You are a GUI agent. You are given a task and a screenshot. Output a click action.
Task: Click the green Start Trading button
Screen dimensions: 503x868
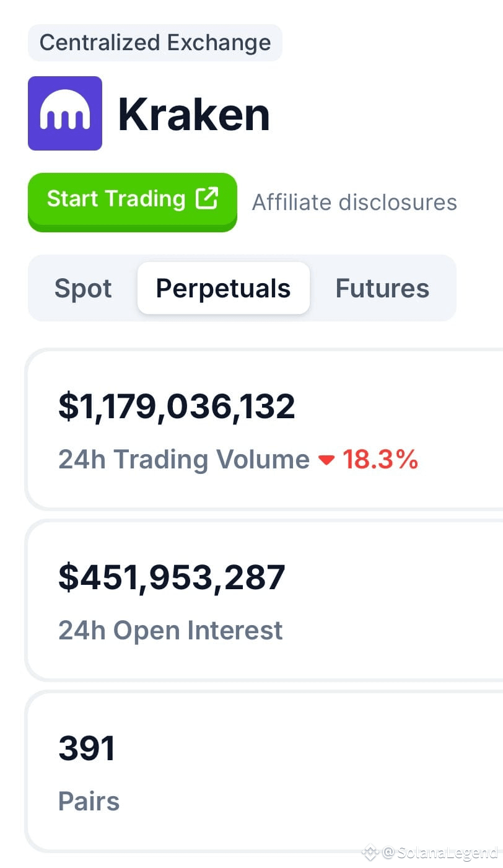pos(133,201)
